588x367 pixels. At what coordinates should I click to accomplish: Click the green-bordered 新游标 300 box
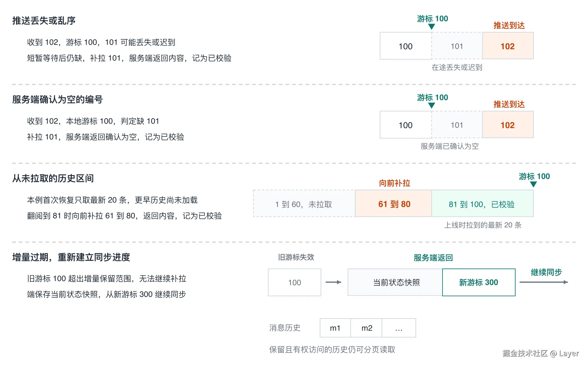click(x=479, y=282)
